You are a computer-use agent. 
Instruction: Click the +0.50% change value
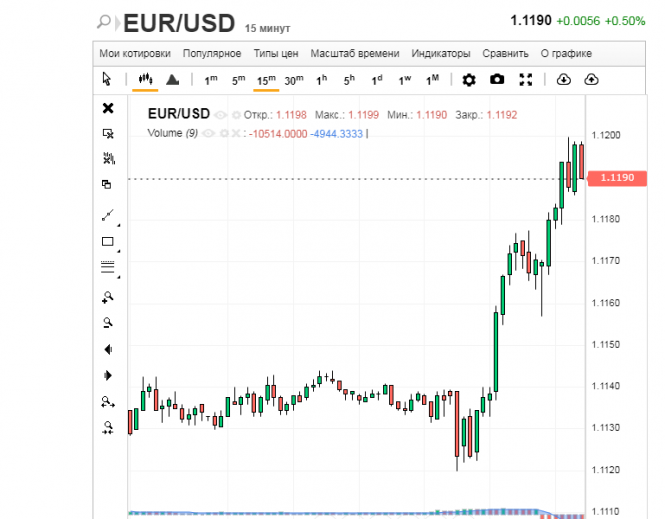pos(625,21)
